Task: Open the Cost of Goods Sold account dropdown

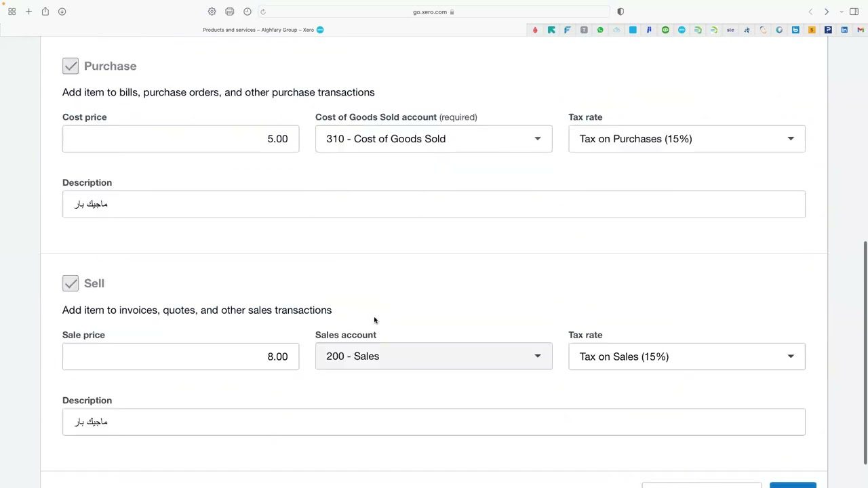Action: click(x=434, y=139)
